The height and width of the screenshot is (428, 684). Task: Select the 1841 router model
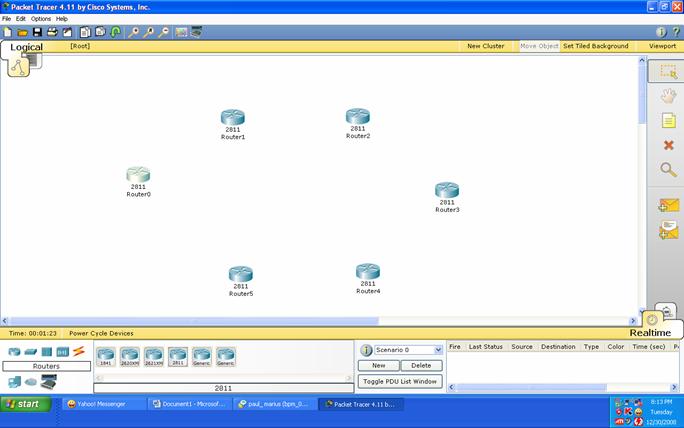106,356
